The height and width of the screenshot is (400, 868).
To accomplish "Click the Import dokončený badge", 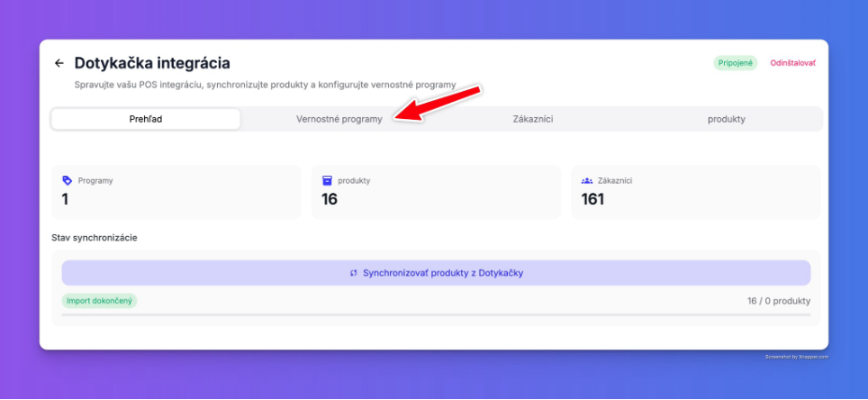I will coord(99,301).
